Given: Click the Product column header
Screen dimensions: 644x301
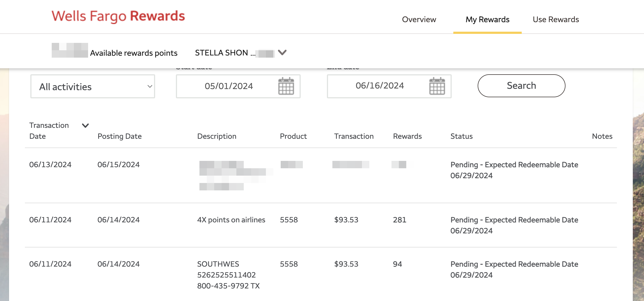Looking at the screenshot, I should pyautogui.click(x=293, y=136).
